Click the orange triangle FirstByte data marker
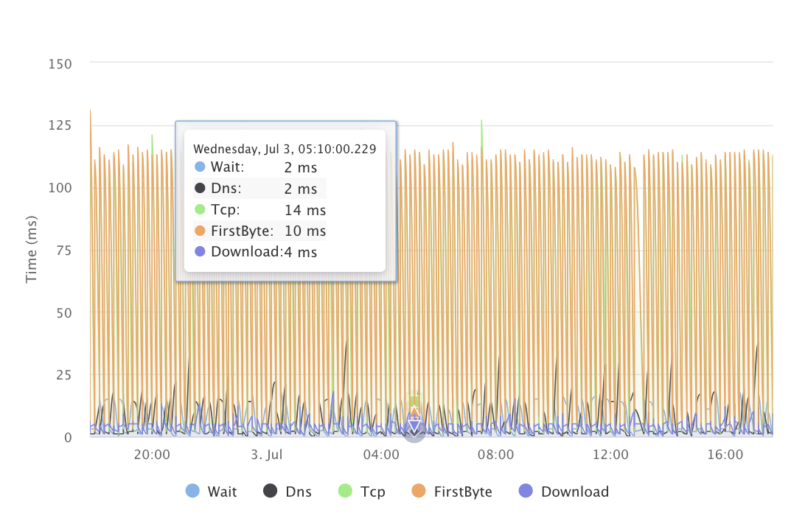 (x=414, y=411)
